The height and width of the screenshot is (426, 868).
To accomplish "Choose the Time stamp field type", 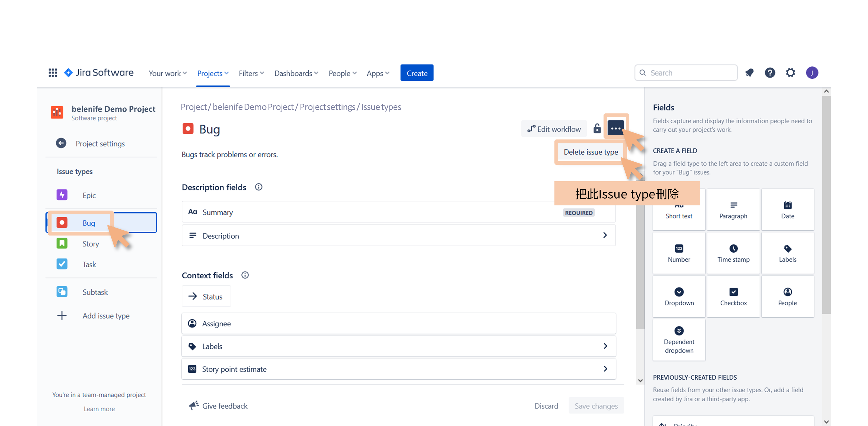I will (x=733, y=253).
